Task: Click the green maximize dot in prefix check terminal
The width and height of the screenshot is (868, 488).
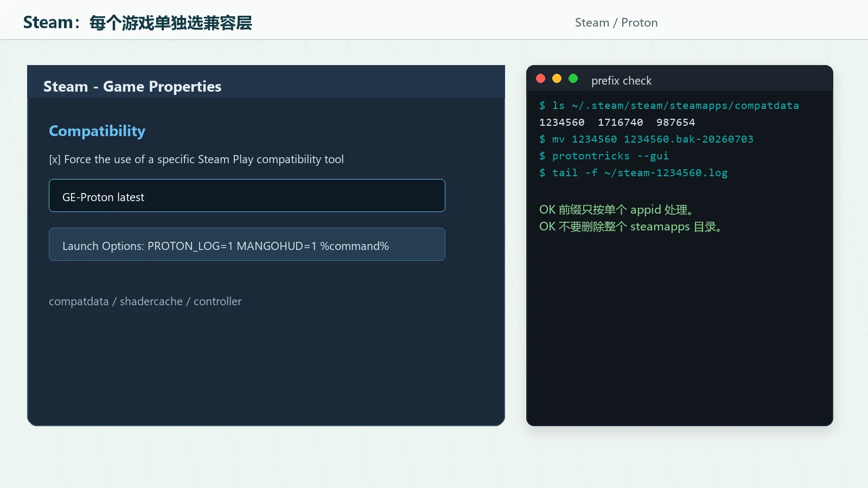Action: point(573,79)
